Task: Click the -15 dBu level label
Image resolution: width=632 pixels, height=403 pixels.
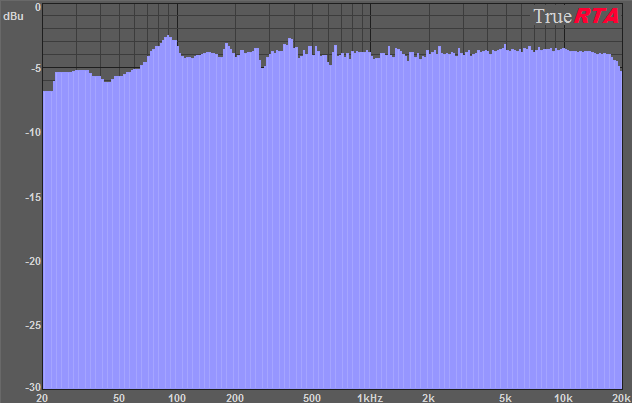Action: point(33,197)
